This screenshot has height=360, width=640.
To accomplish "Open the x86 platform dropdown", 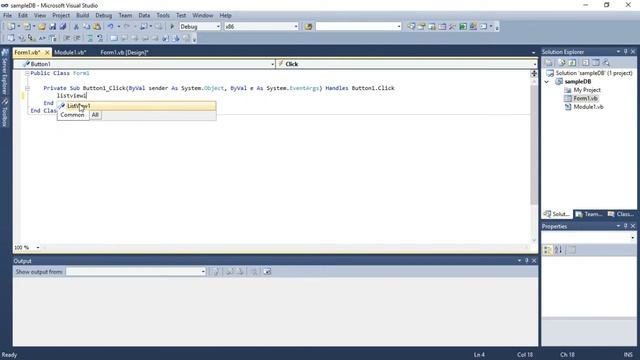I will [296, 27].
